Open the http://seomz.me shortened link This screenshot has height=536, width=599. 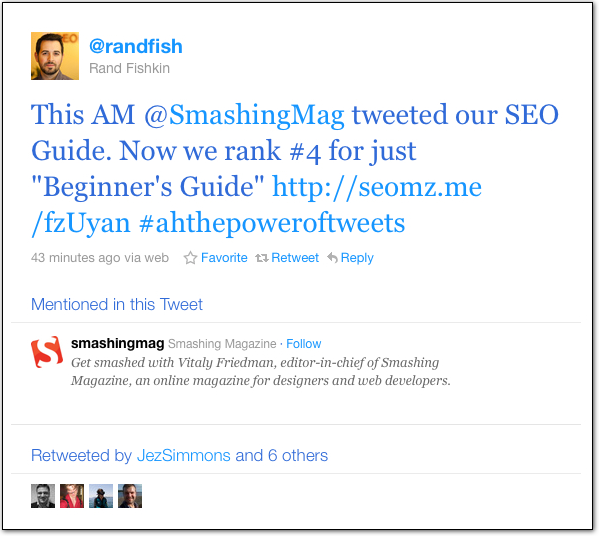point(377,187)
